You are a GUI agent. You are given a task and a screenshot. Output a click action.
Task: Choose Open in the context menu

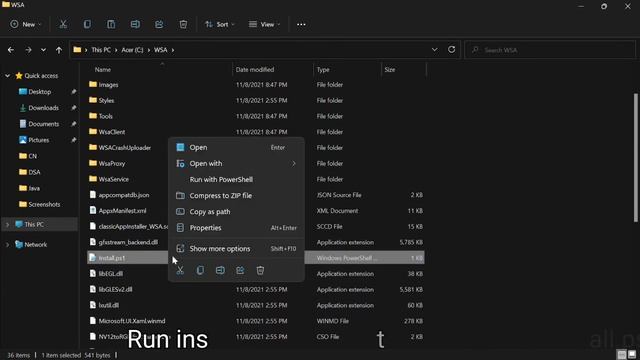pyautogui.click(x=236, y=147)
